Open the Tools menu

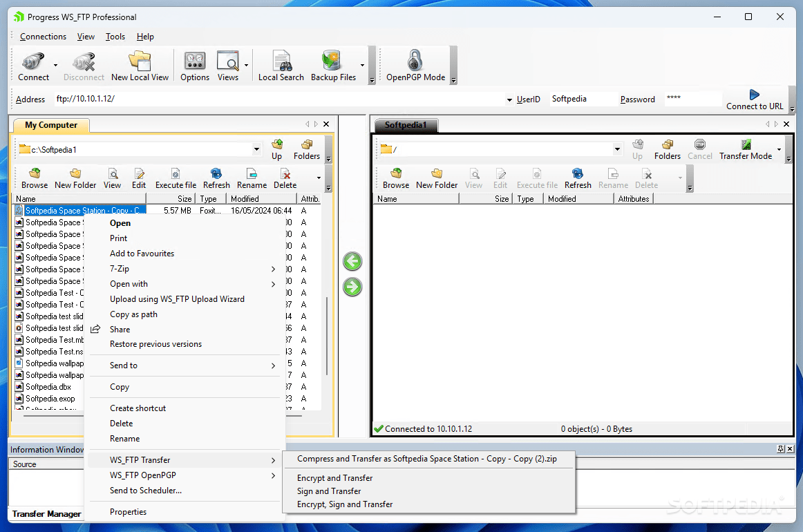(x=115, y=37)
